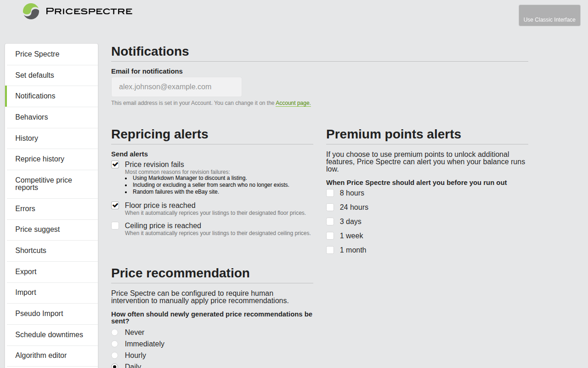Uncheck the Floor price is reached alert

[x=115, y=205]
